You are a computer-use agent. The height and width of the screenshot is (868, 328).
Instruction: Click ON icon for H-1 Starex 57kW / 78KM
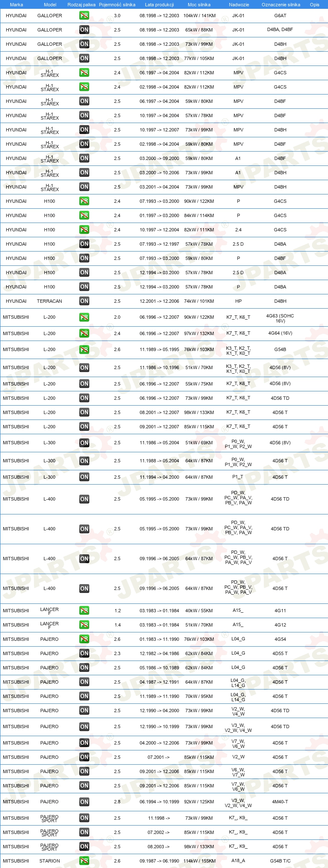(x=84, y=115)
